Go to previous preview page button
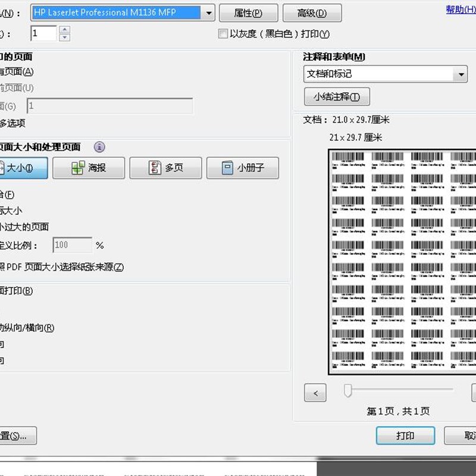This screenshot has width=476, height=476. (x=315, y=393)
